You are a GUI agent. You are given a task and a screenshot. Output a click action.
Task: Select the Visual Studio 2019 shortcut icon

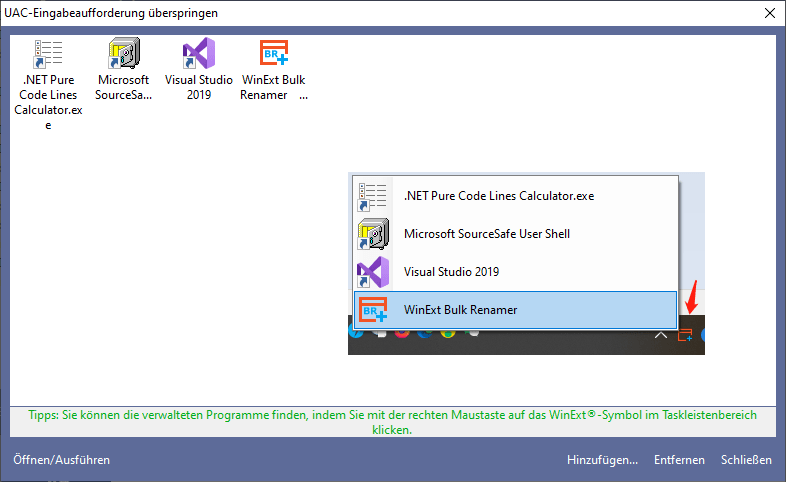tap(199, 53)
